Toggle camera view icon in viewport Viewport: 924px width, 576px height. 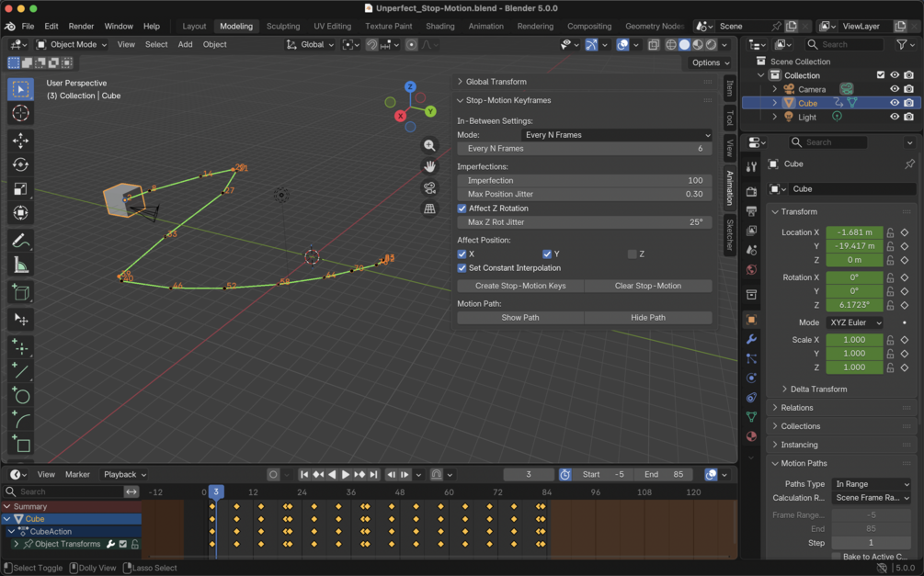pos(429,188)
